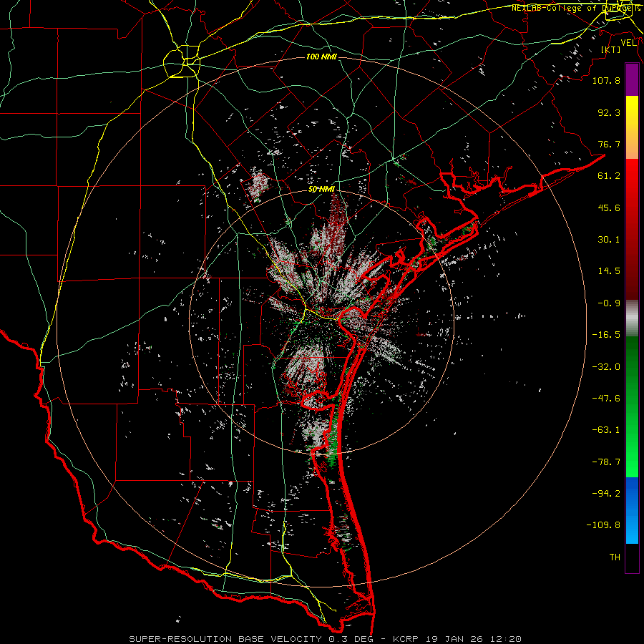Click the TH label on the scale
Viewport: 644px width, 644px height.
coord(615,557)
